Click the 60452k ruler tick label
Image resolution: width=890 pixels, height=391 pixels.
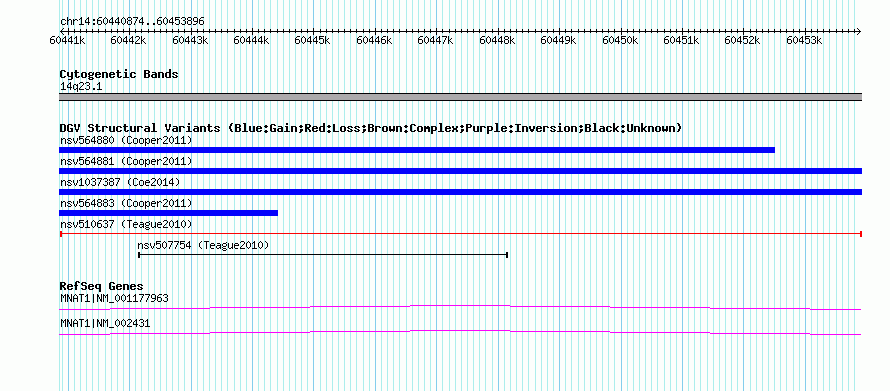point(742,40)
